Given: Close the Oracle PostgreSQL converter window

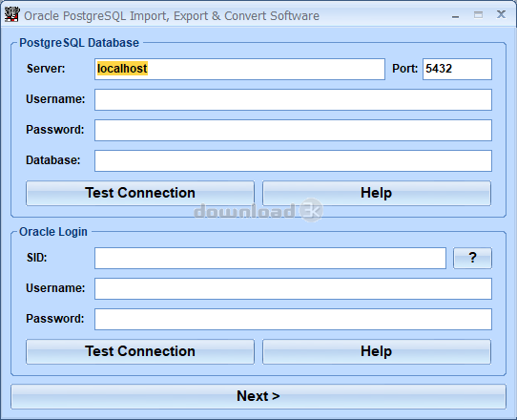Looking at the screenshot, I should tap(501, 14).
